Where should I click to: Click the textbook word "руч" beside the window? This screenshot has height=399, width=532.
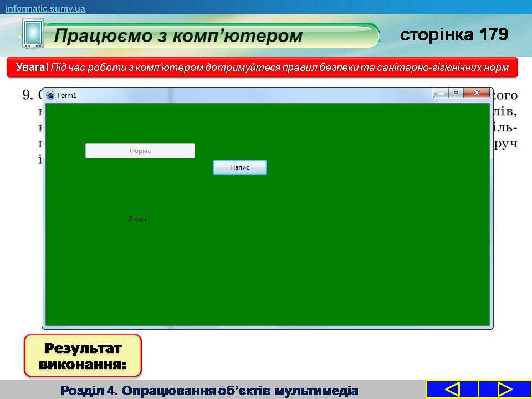click(505, 143)
